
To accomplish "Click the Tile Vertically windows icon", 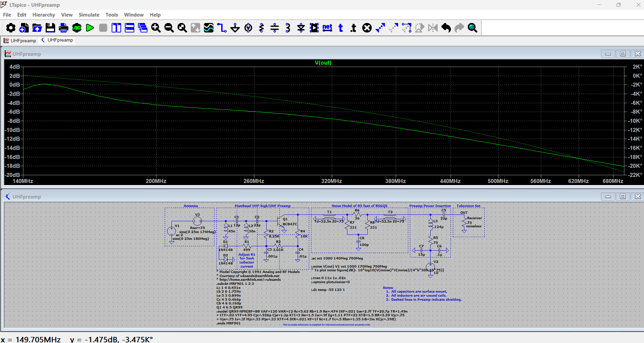I will (x=116, y=28).
